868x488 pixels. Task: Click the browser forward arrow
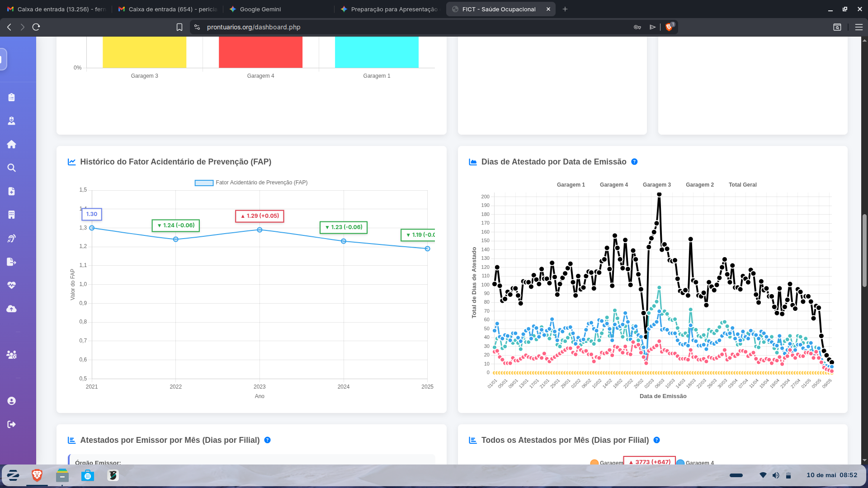click(x=23, y=27)
